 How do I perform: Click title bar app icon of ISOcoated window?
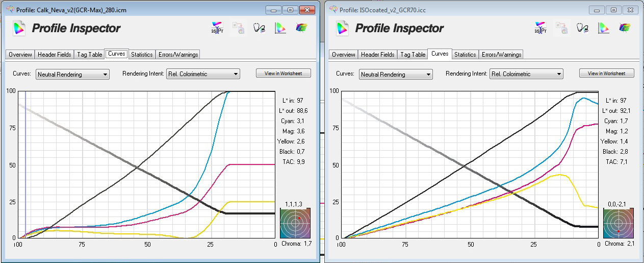(334, 9)
